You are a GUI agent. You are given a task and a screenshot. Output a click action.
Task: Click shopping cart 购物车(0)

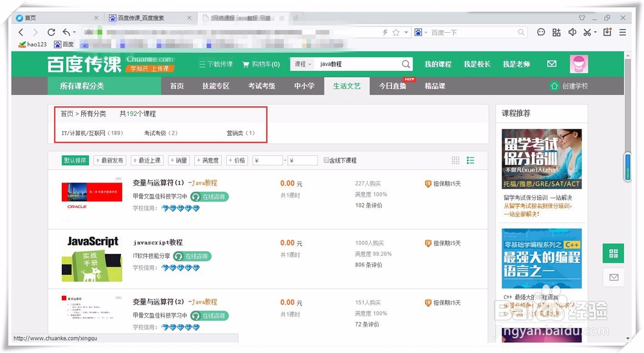[261, 64]
